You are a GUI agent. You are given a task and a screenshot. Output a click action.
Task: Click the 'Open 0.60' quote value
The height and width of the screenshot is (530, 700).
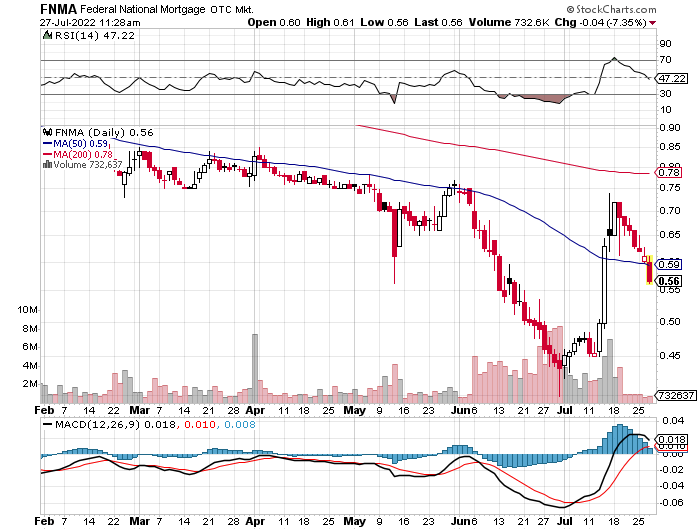point(274,22)
